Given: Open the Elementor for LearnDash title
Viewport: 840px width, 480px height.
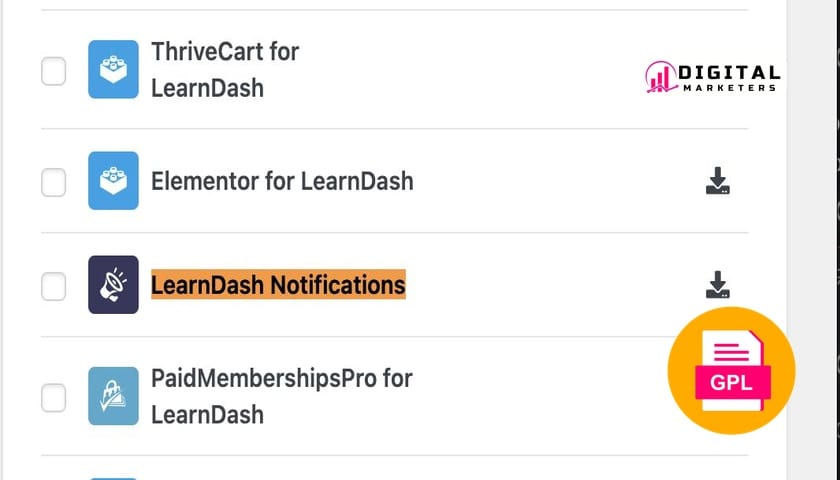Looking at the screenshot, I should [282, 181].
